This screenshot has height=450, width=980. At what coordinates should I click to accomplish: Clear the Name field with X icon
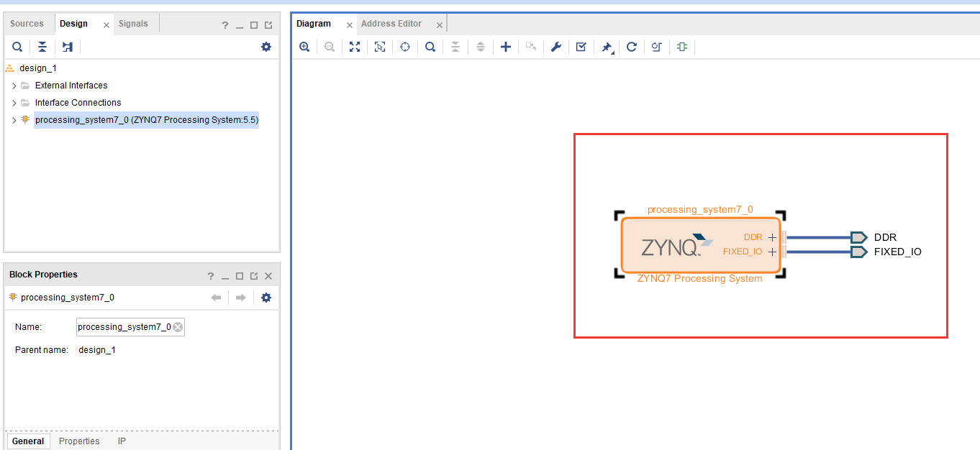coord(178,327)
